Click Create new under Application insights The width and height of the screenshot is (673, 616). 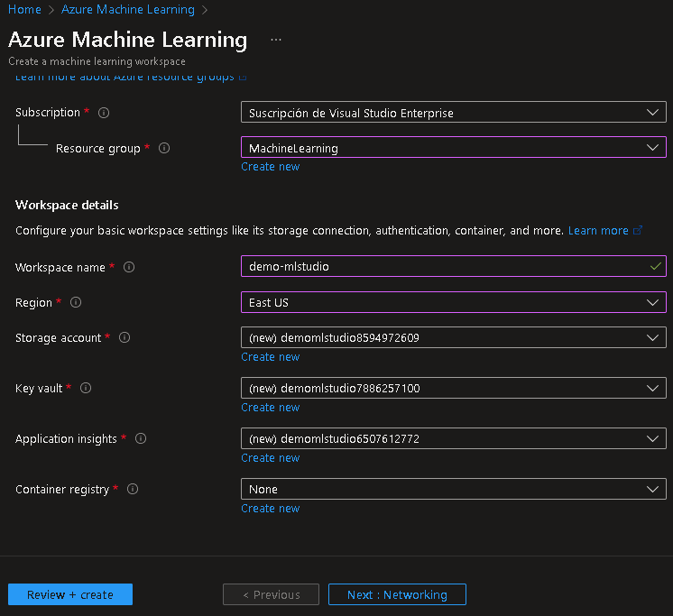[x=271, y=458]
